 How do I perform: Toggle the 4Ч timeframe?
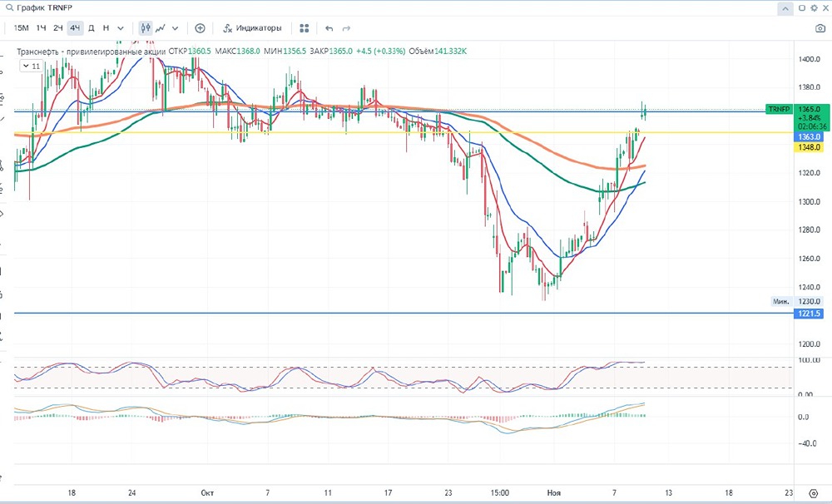click(75, 27)
